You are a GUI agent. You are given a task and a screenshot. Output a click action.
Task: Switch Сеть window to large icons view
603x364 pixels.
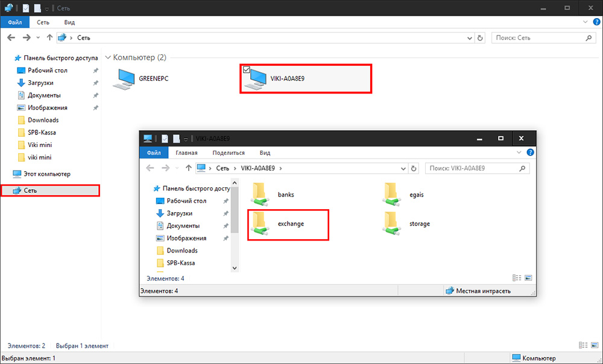[595, 345]
